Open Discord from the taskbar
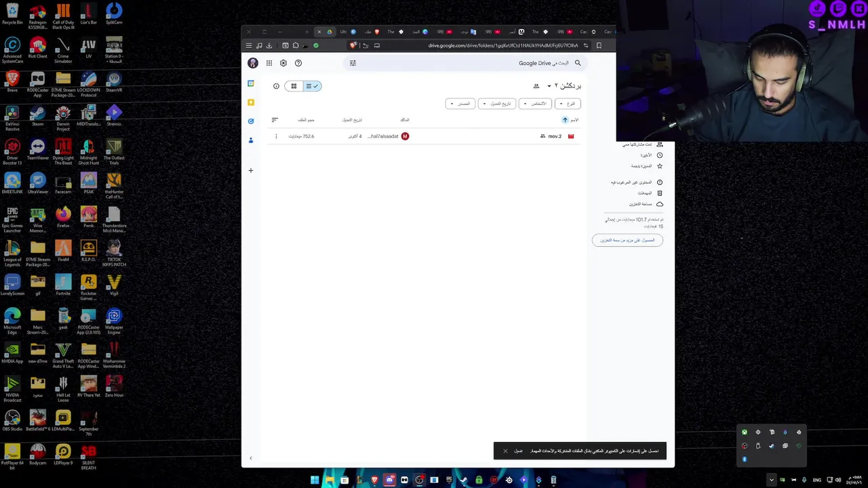This screenshot has width=868, height=488. point(389,480)
